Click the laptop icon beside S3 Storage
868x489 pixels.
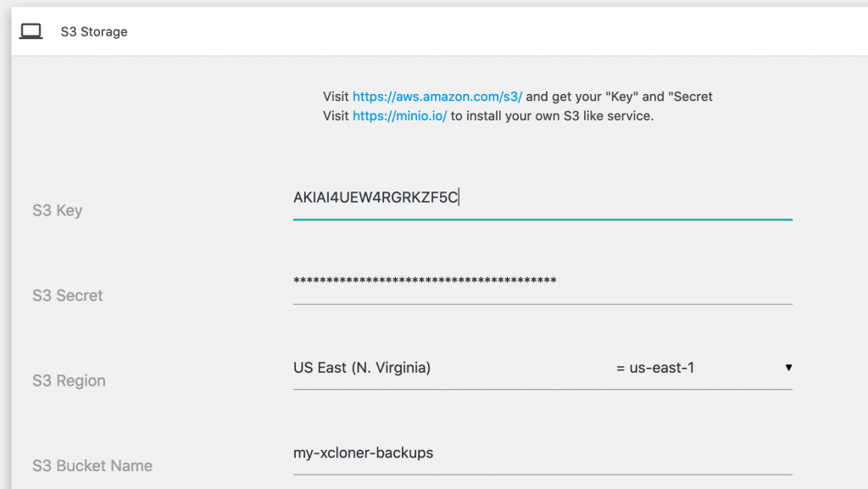pyautogui.click(x=31, y=31)
